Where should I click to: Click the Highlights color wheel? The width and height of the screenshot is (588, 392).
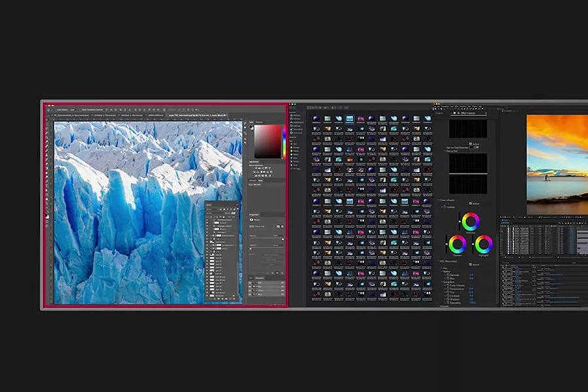click(483, 244)
